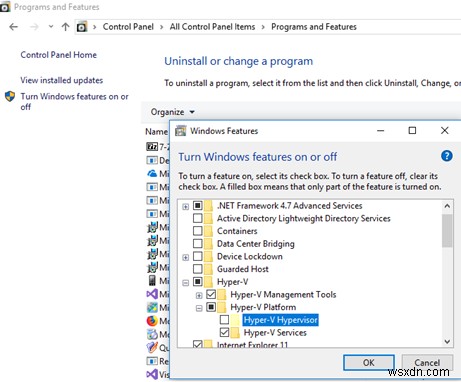
Task: Open the Organize dropdown menu
Action: point(172,112)
